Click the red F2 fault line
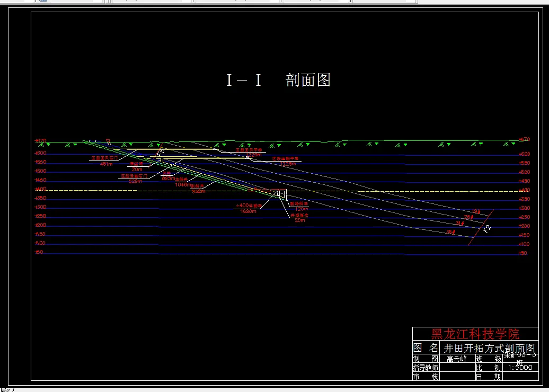549x392 pixels. [x=481, y=227]
